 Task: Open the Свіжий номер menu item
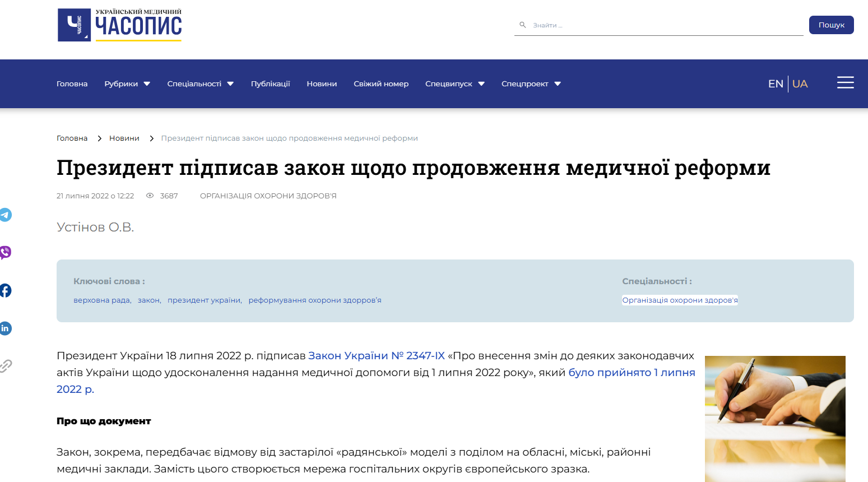point(381,84)
